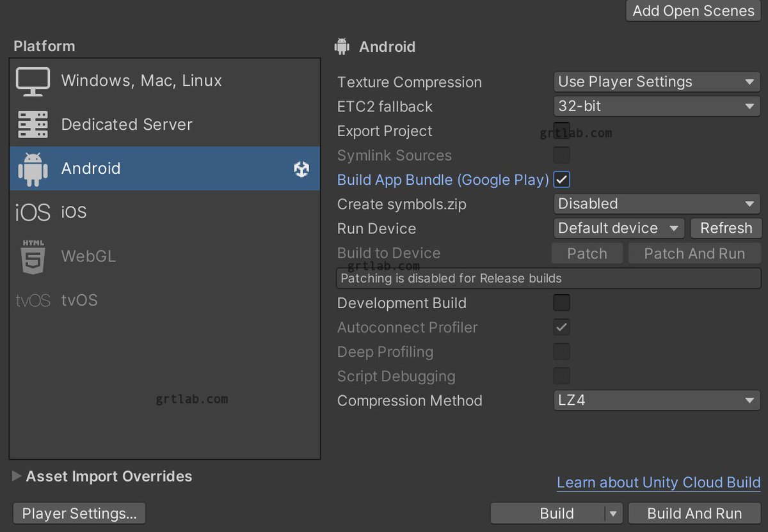Select Windows, Mac, Linux platform

pyautogui.click(x=165, y=81)
